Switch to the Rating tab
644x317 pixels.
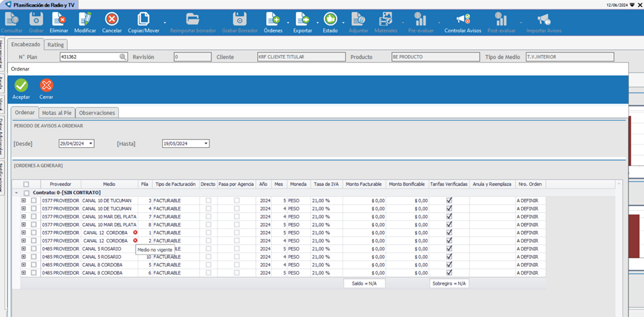pyautogui.click(x=55, y=44)
